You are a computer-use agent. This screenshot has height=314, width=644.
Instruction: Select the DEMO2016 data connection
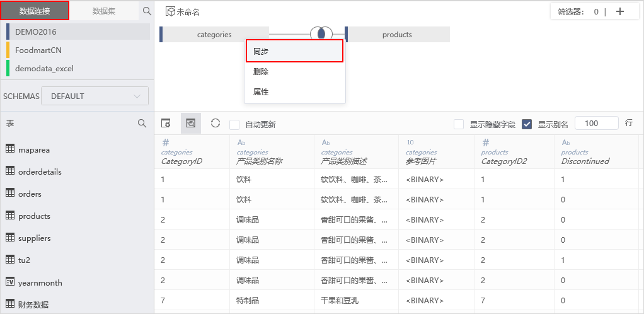78,32
